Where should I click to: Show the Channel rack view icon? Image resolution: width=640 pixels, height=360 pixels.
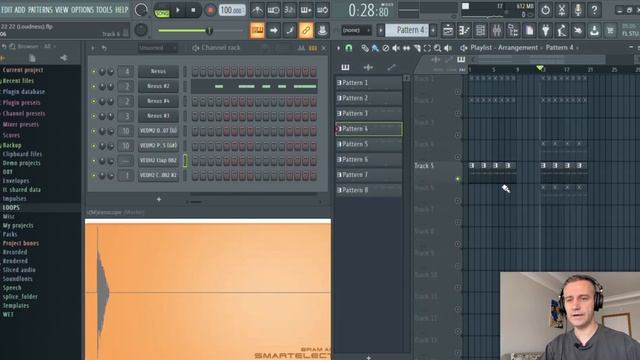(x=480, y=30)
